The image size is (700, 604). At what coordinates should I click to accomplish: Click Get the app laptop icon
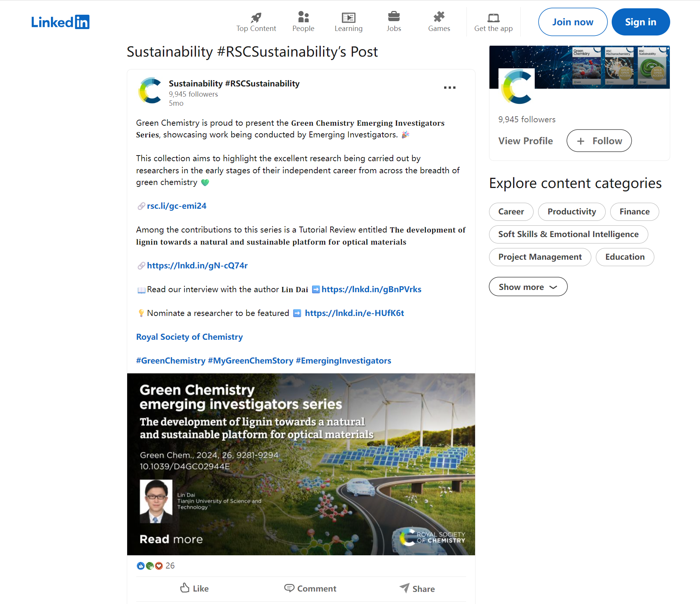tap(493, 18)
